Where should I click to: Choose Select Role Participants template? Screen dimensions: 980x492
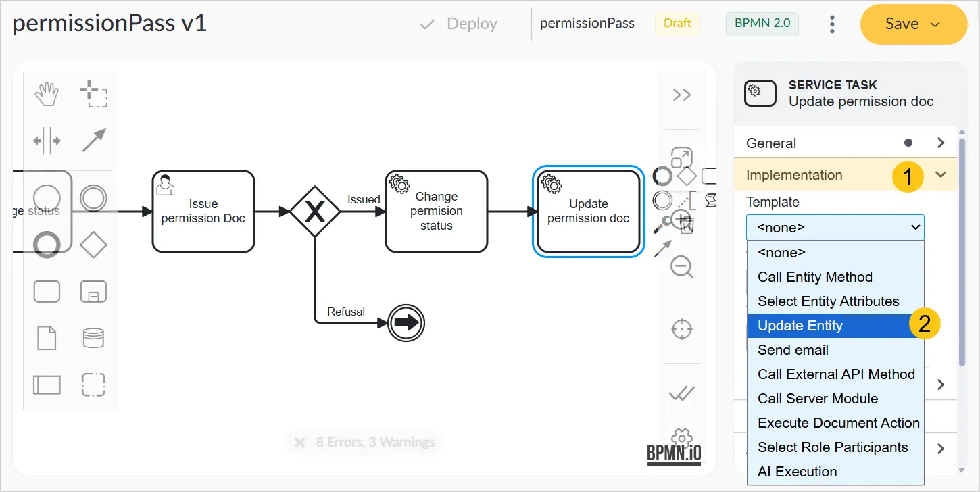pos(835,447)
